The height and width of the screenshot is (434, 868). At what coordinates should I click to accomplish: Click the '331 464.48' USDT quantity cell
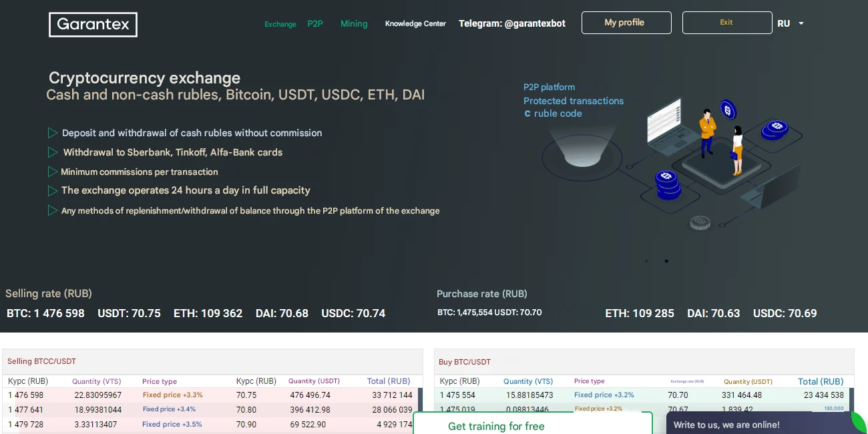742,395
